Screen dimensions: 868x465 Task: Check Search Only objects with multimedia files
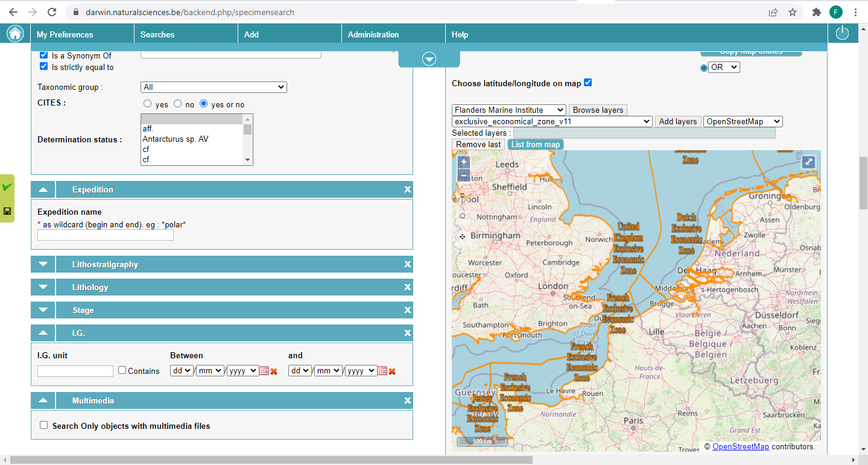tap(43, 425)
